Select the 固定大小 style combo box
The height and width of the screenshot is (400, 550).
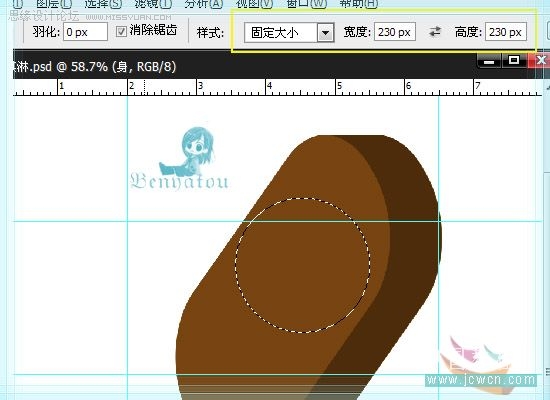coord(289,33)
